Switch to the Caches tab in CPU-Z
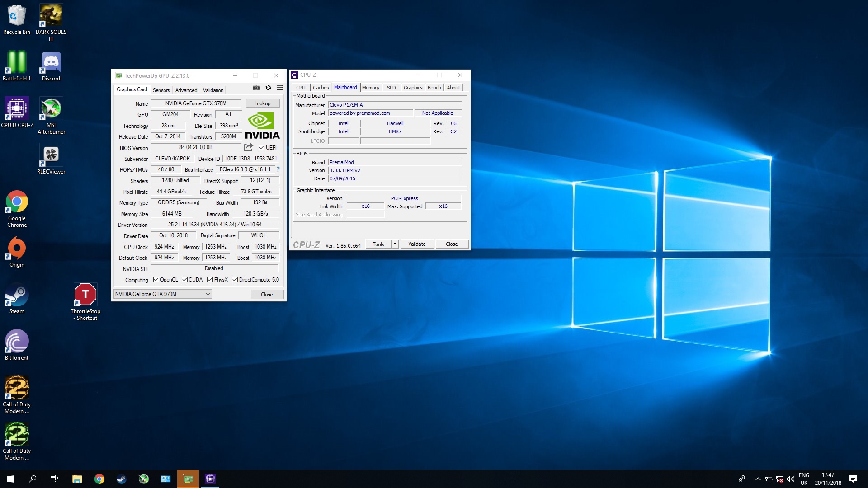868x488 pixels. pos(321,88)
